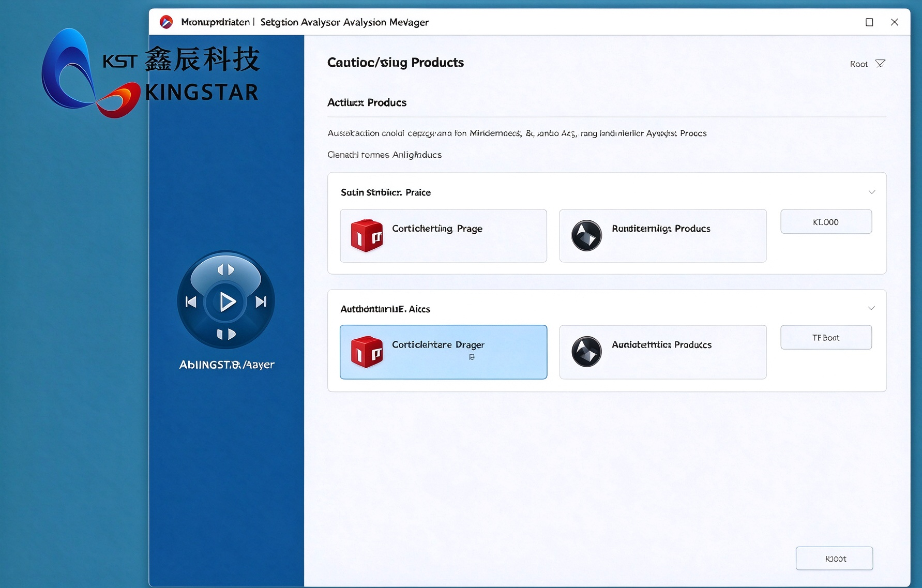The height and width of the screenshot is (588, 922).
Task: Click the red cube icon beside Cortickerting Prage
Action: [x=367, y=236]
